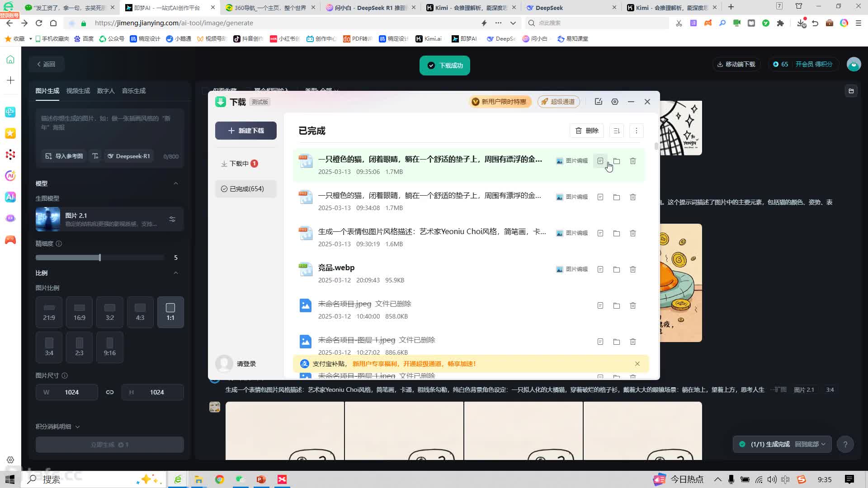Click the chain link icon between width and height
Viewport: 868px width, 488px height.
(x=109, y=392)
